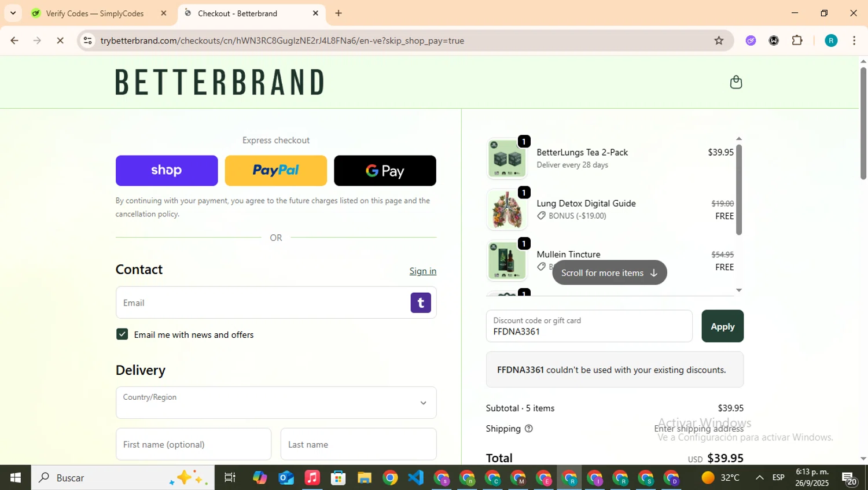Click the black circular extension icon in toolbar
The width and height of the screenshot is (868, 490).
coord(774,40)
